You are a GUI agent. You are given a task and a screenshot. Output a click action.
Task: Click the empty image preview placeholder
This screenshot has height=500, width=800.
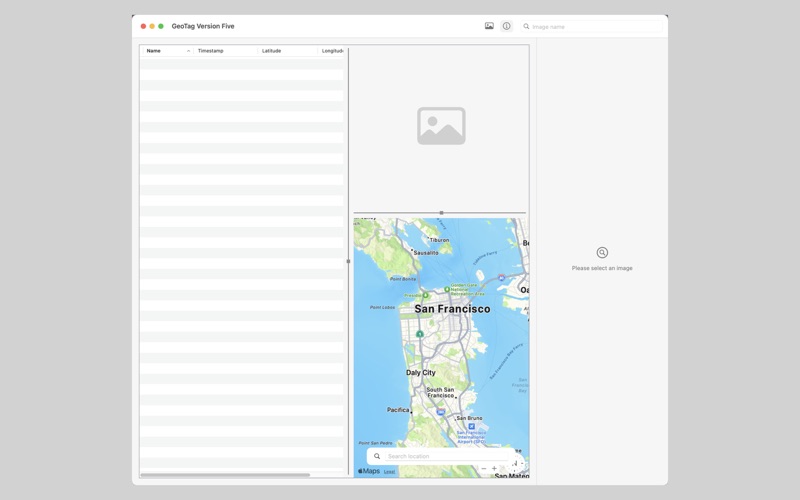441,126
